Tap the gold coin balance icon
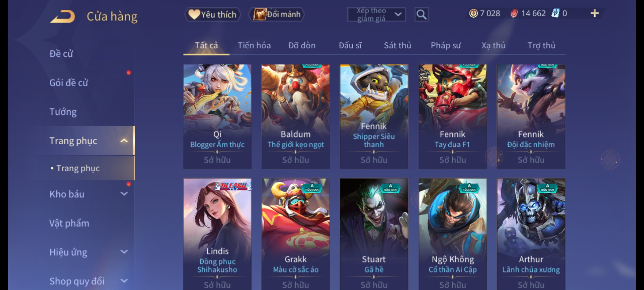The height and width of the screenshot is (290, 644). click(473, 13)
